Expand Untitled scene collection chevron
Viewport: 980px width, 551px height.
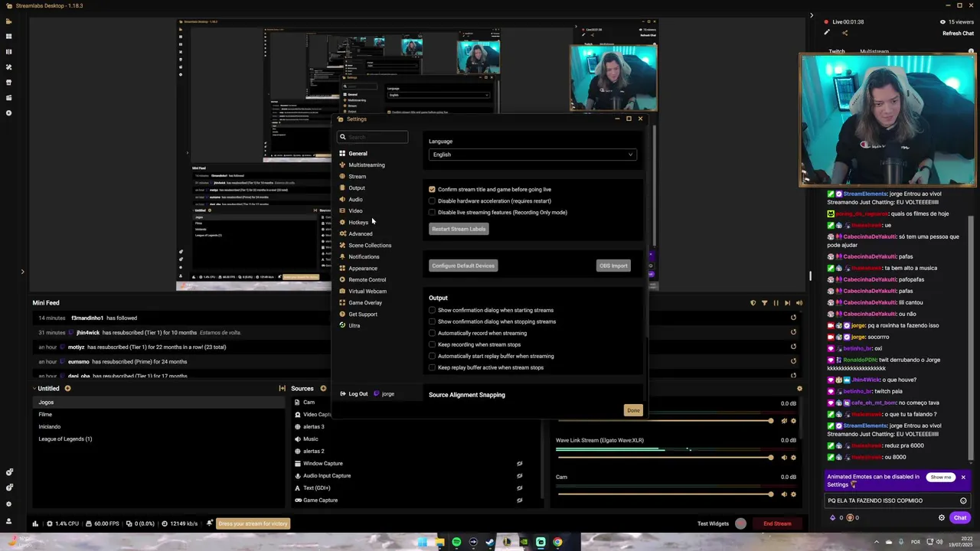[34, 388]
